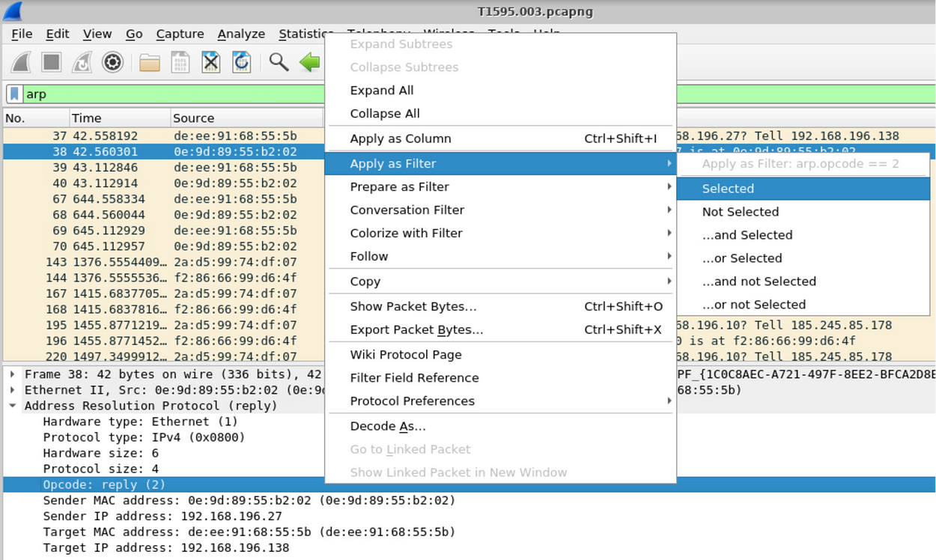
Task: Select packet number 143 row
Action: click(x=163, y=262)
